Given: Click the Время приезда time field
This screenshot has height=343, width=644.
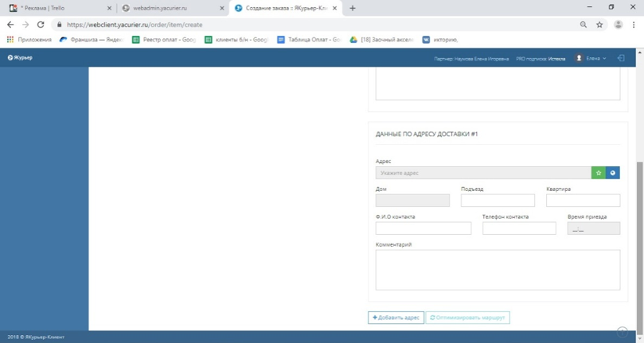Looking at the screenshot, I should [x=593, y=228].
